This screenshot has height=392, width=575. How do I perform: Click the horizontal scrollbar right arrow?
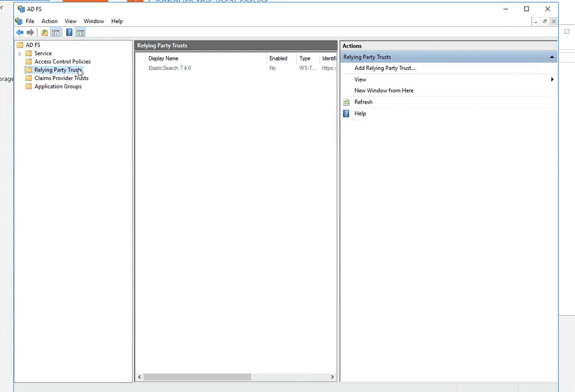click(x=332, y=377)
